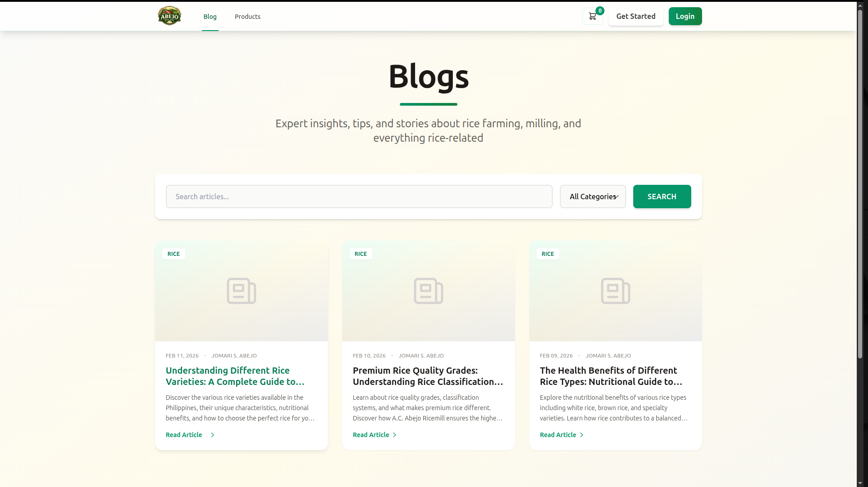Viewport: 868px width, 487px height.
Task: Open the Products nav item
Action: (x=247, y=17)
